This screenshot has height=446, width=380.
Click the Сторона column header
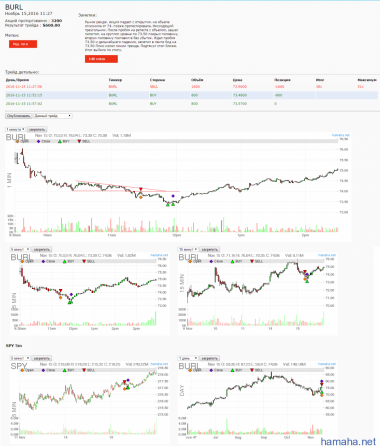tap(157, 80)
